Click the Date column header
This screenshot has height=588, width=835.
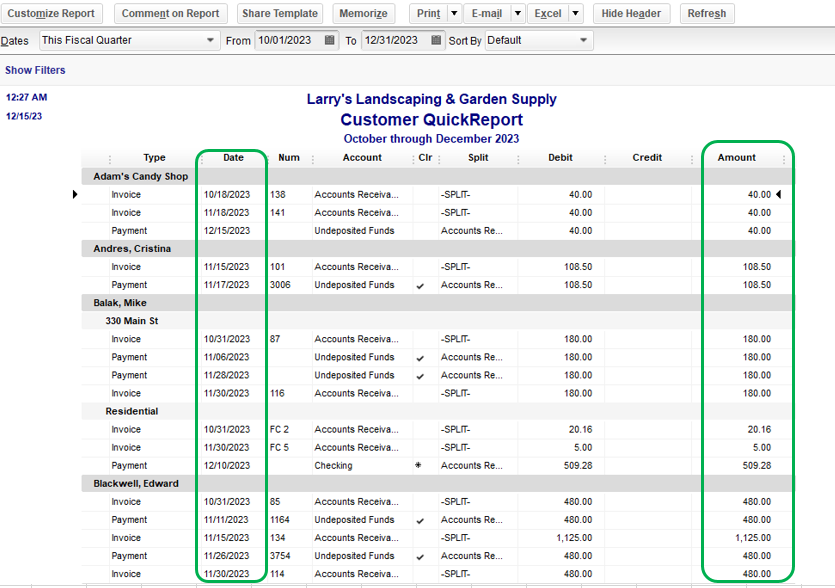pyautogui.click(x=233, y=158)
